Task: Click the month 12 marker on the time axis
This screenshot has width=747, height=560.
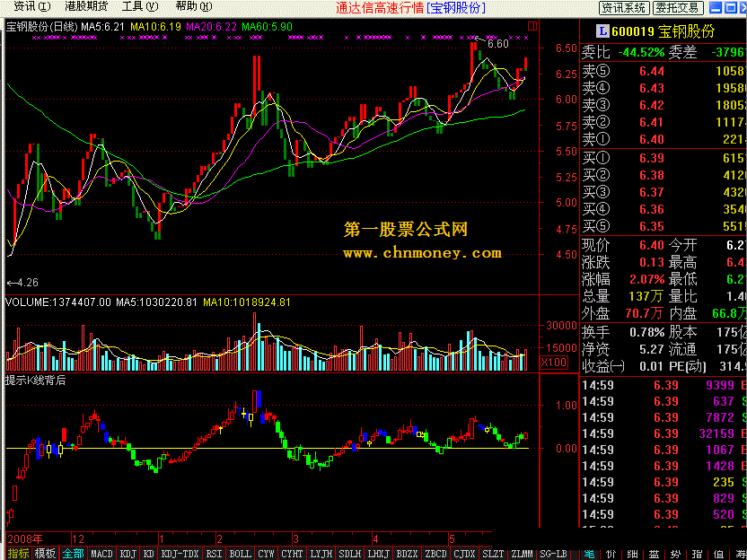Action: tap(77, 538)
